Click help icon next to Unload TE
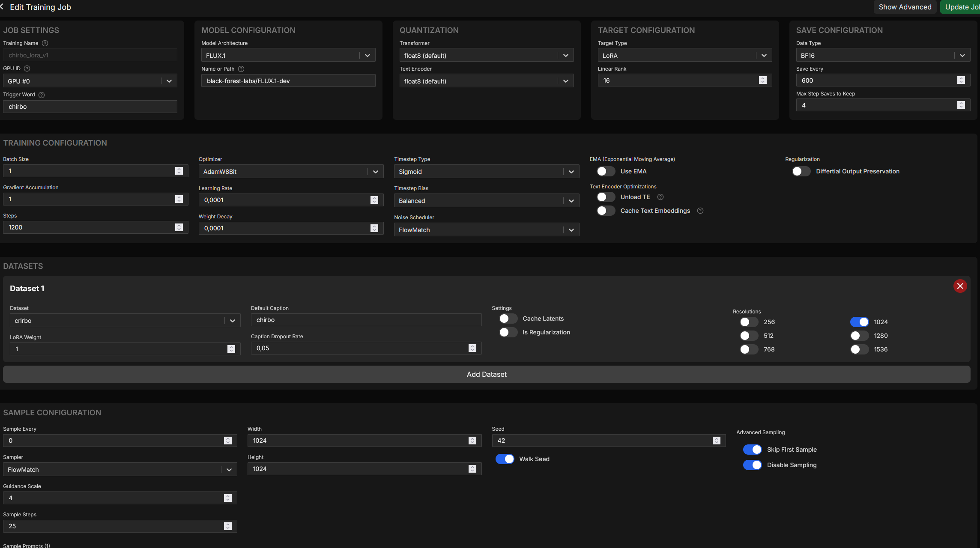The image size is (980, 548). (x=660, y=197)
